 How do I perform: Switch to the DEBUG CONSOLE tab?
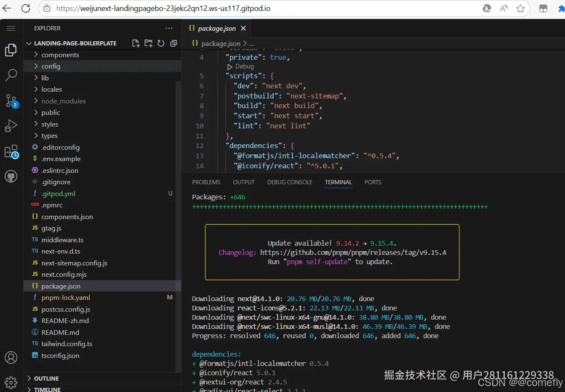pos(290,182)
